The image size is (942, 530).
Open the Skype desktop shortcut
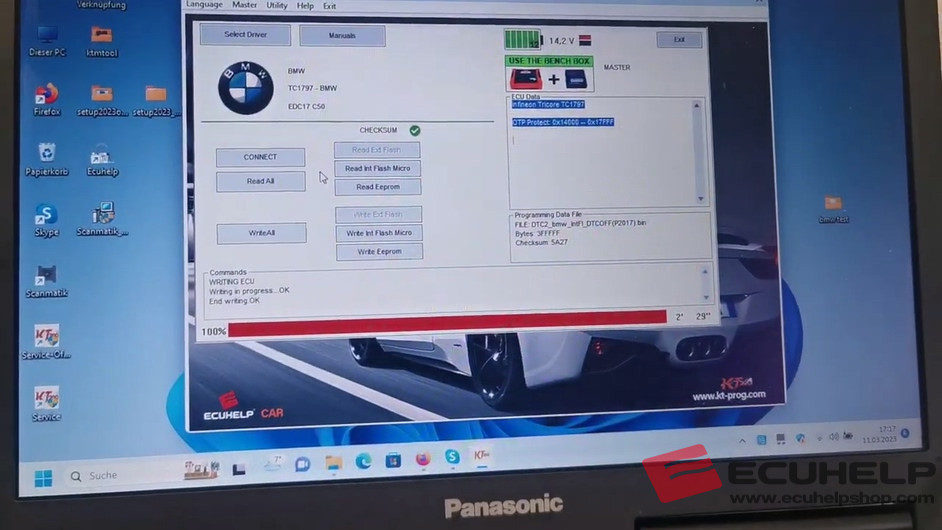46,221
